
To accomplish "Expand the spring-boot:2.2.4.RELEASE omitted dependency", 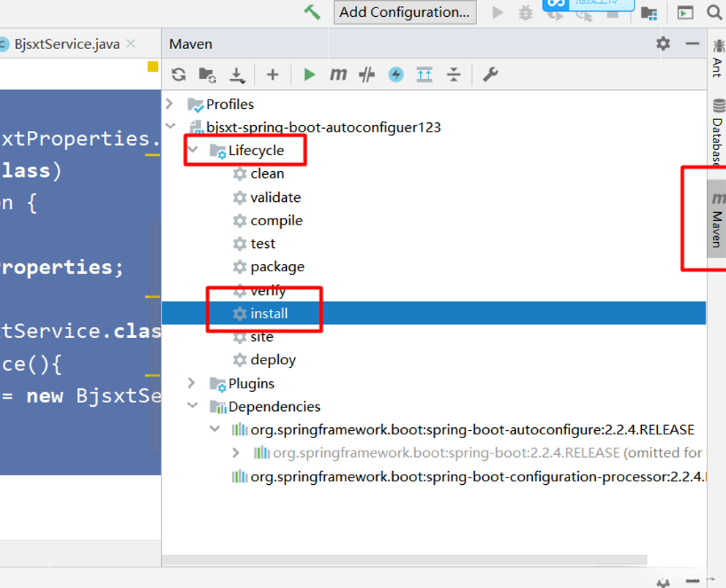I will tap(236, 453).
